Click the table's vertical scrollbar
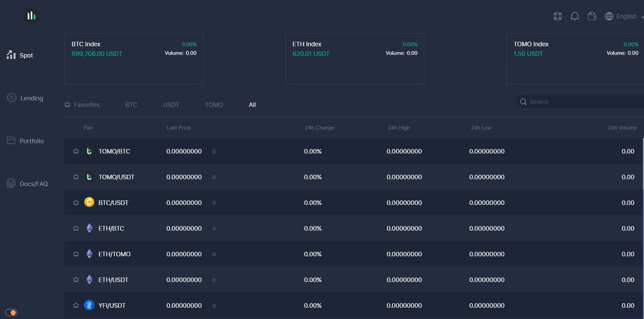The height and width of the screenshot is (319, 644). 643,164
